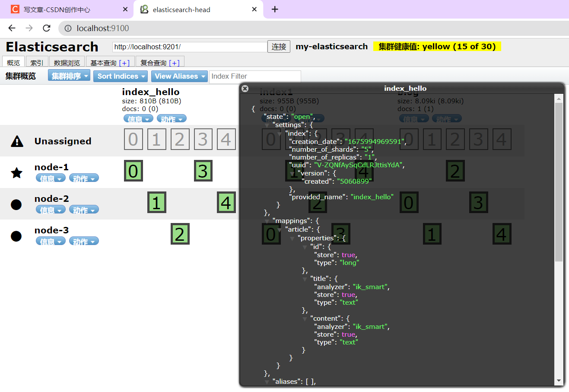Focus the cluster URL input field
The width and height of the screenshot is (569, 392).
tap(190, 47)
